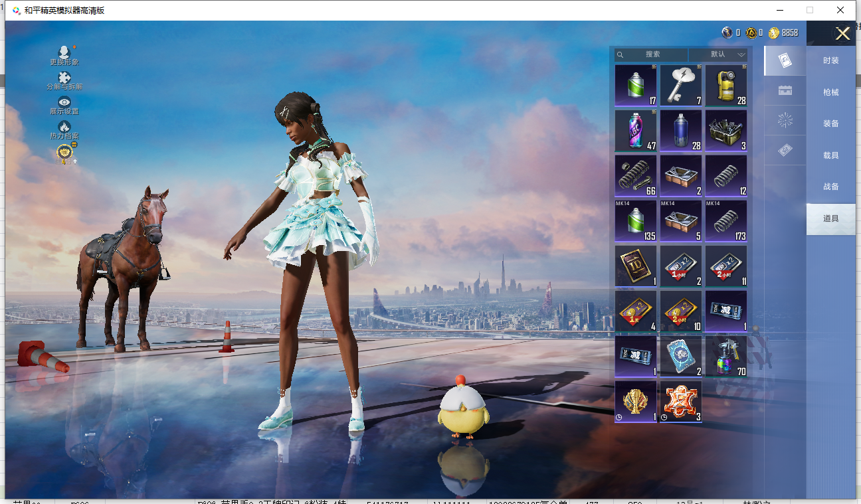The width and height of the screenshot is (861, 504).
Task: Switch to the 枪械 tab
Action: [830, 92]
